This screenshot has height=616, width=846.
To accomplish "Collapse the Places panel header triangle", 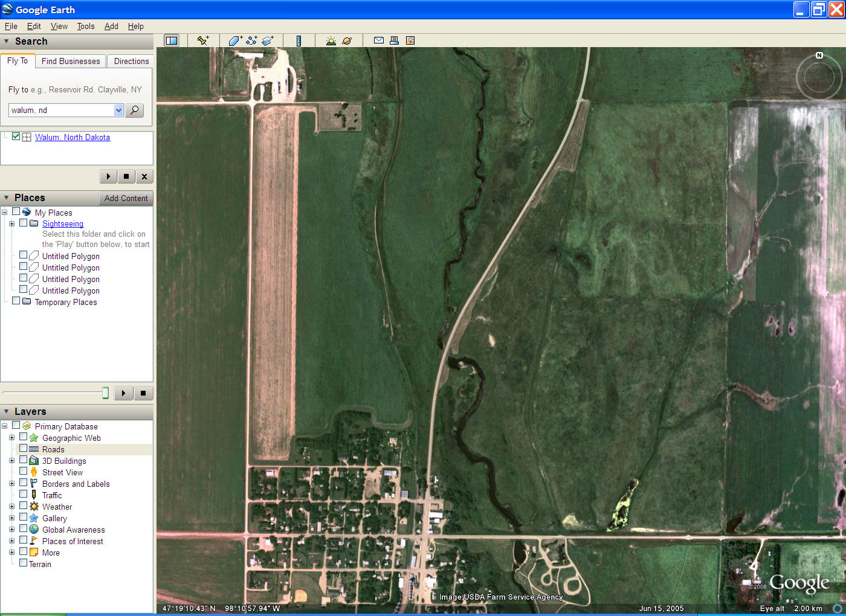I will pyautogui.click(x=7, y=198).
